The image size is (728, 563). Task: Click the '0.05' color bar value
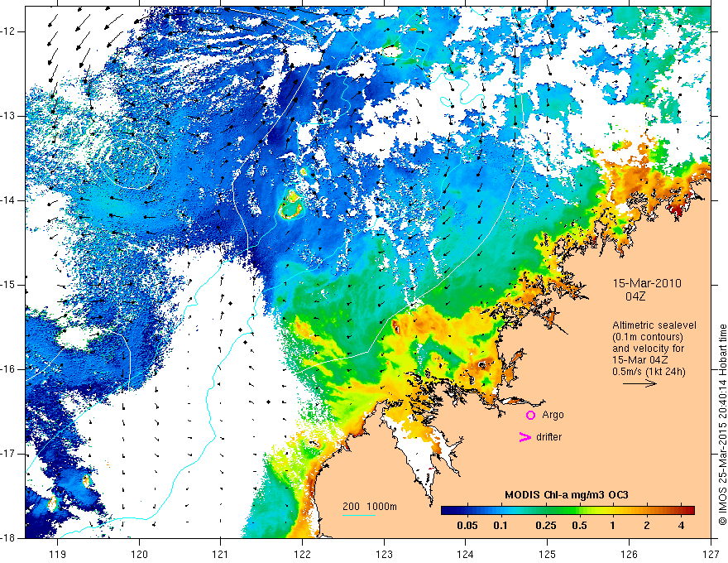(467, 526)
